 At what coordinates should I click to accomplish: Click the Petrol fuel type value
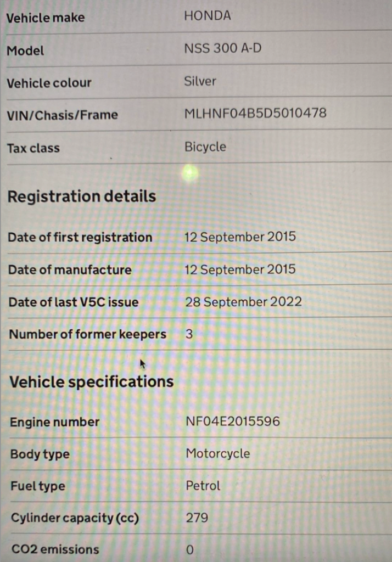tap(203, 485)
